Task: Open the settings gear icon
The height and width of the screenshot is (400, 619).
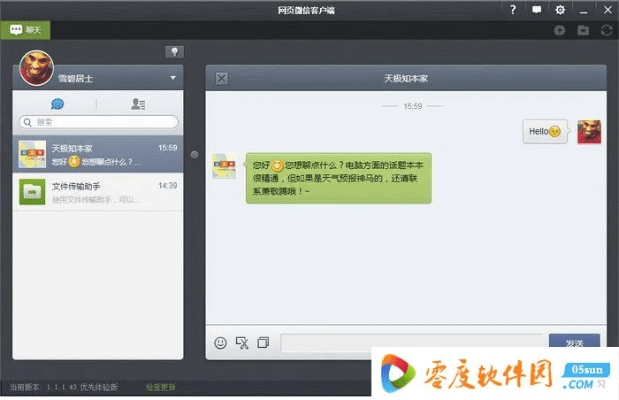Action: [560, 9]
